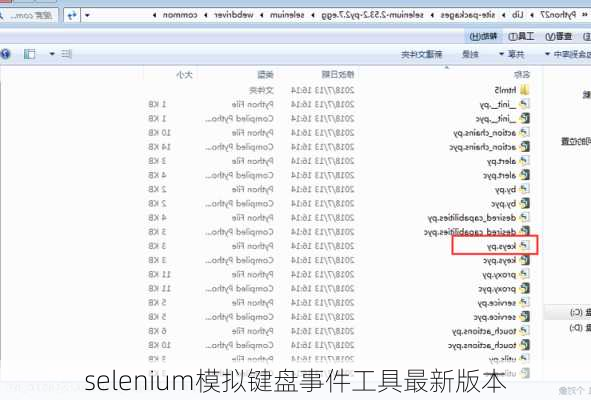Sort by the 大小 column header
The width and height of the screenshot is (591, 400).
184,75
